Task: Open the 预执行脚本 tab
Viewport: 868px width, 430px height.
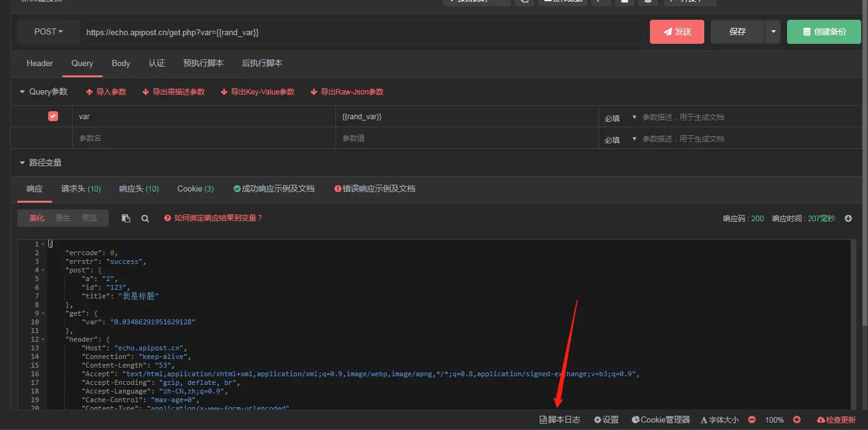Action: [203, 63]
